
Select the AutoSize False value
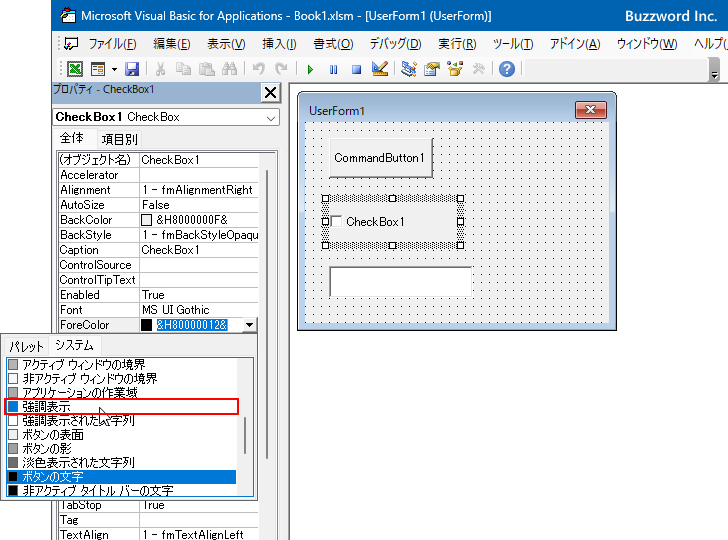tap(199, 205)
